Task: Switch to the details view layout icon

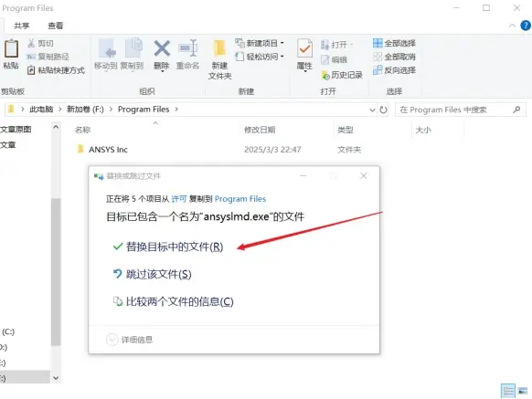Action: point(508,391)
